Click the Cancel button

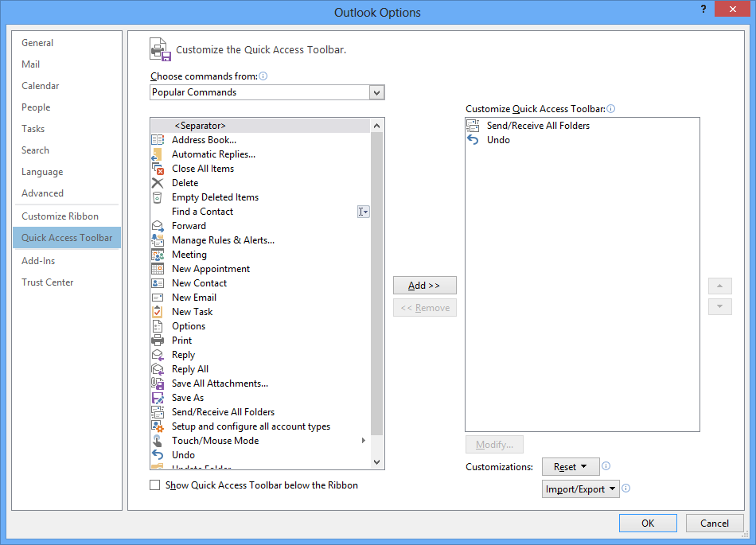pos(715,524)
